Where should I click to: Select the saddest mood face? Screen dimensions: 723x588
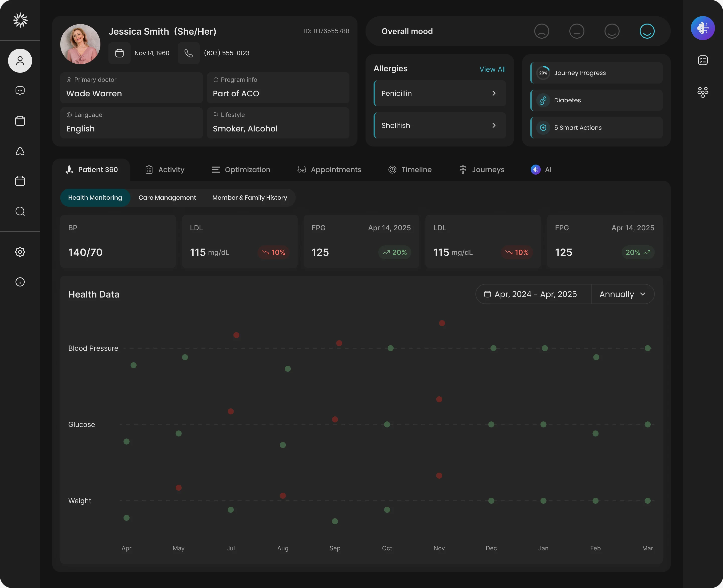click(x=542, y=31)
